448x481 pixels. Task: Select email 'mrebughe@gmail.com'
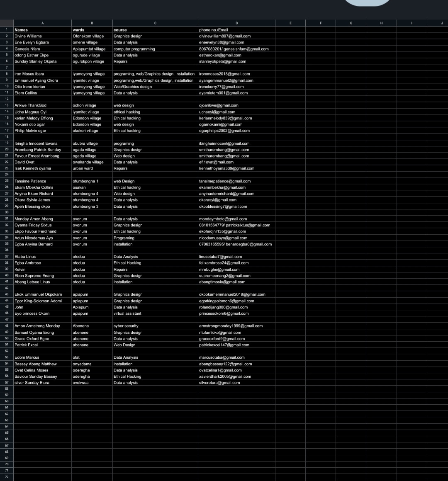[236, 270]
